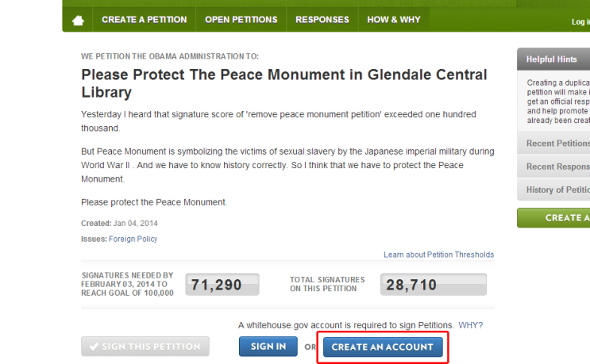Open Learn about Petition Thresholds link

click(439, 255)
